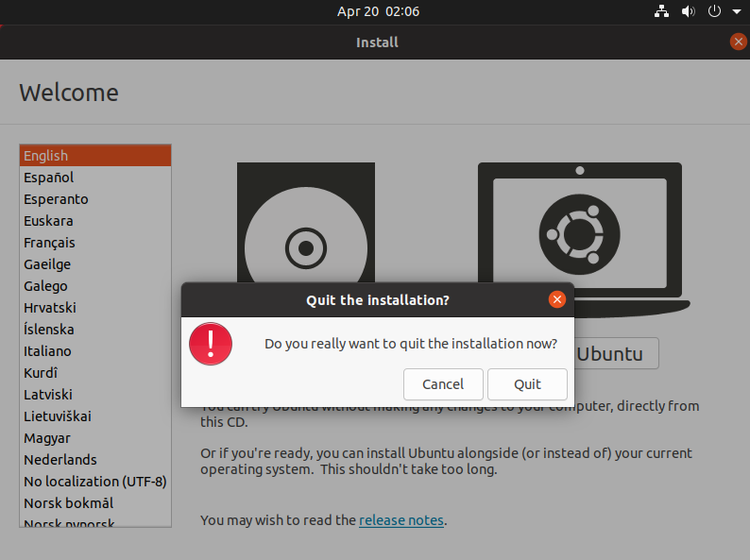Select Lietuviškai in the language list
Image resolution: width=750 pixels, height=560 pixels.
(95, 416)
